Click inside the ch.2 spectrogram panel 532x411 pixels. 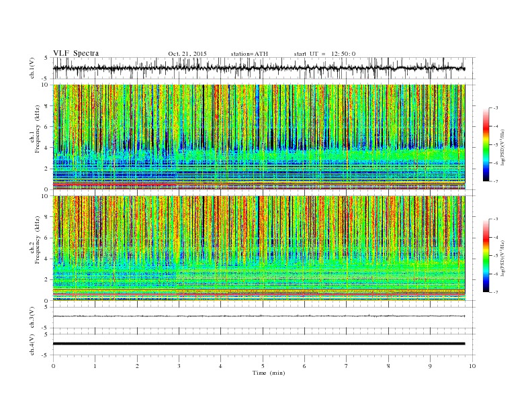pos(259,248)
